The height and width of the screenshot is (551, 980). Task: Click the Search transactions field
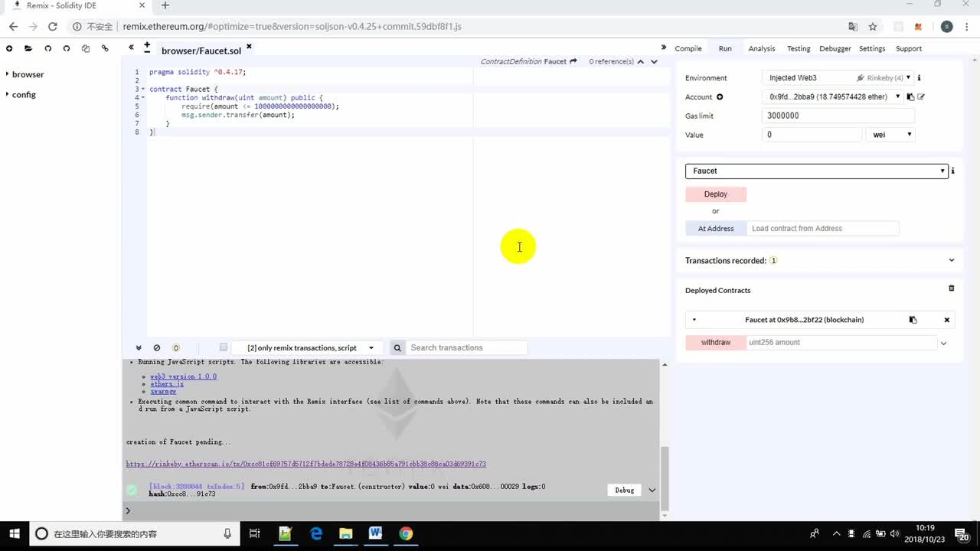pyautogui.click(x=466, y=347)
